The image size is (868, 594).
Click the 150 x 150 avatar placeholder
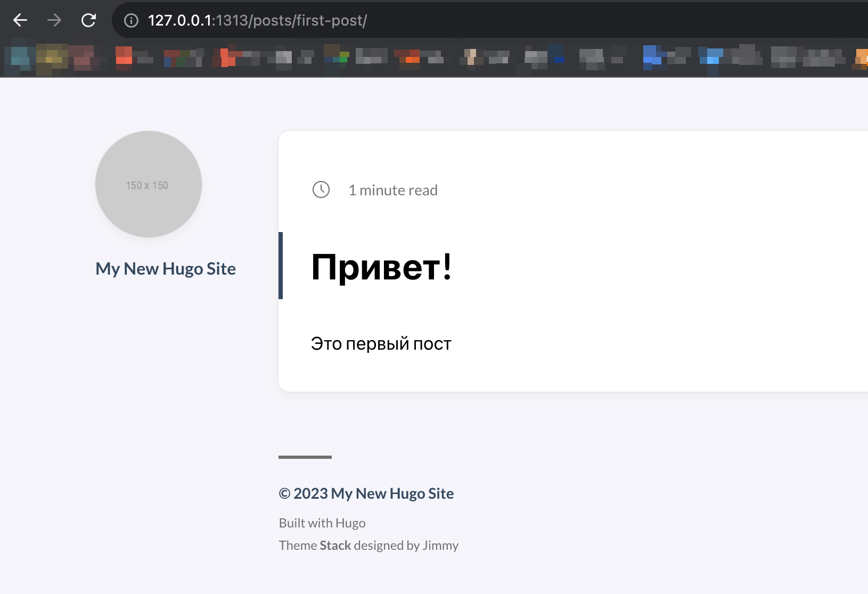tap(148, 184)
